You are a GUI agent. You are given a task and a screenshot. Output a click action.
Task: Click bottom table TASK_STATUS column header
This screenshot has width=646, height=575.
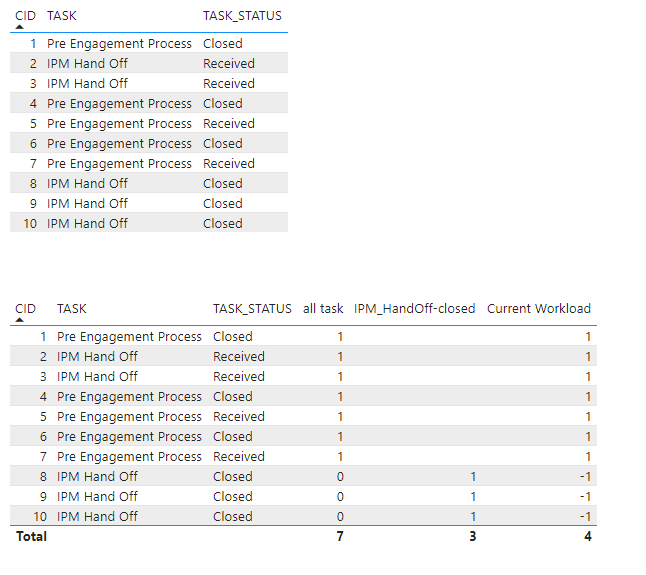[252, 309]
